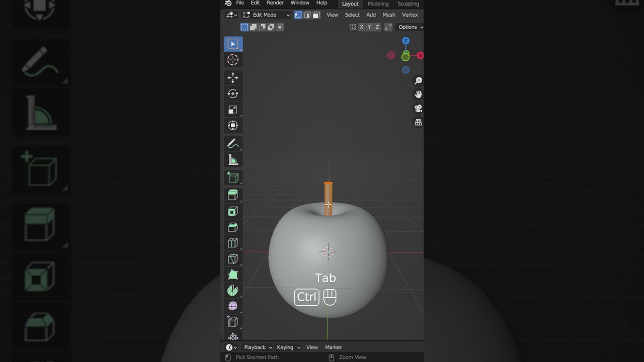Switch perspective/orthographic grid icon
644x362 pixels.
coord(418,123)
